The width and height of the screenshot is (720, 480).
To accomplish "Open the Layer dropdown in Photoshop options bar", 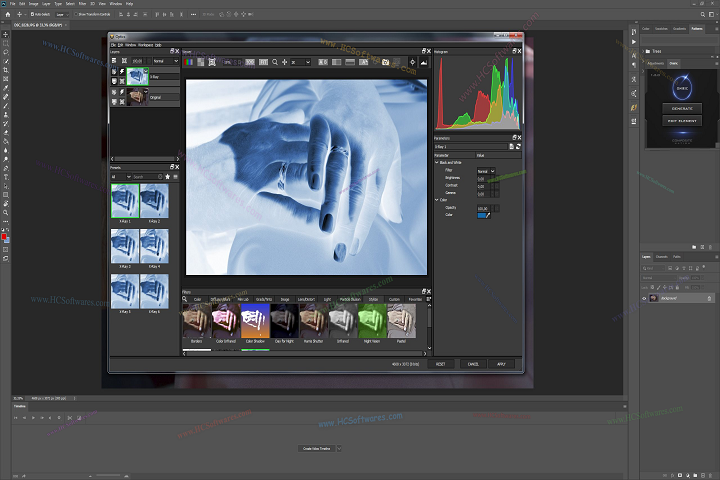I will (62, 15).
